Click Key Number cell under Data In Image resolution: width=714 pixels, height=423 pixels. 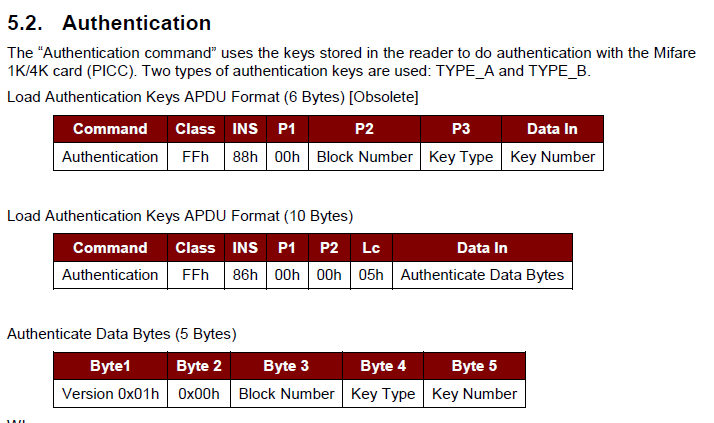pos(552,157)
